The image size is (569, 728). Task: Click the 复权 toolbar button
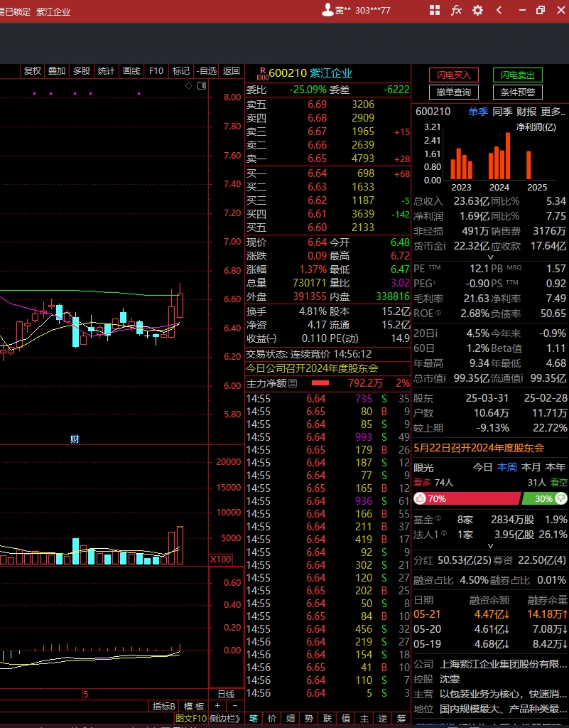33,71
